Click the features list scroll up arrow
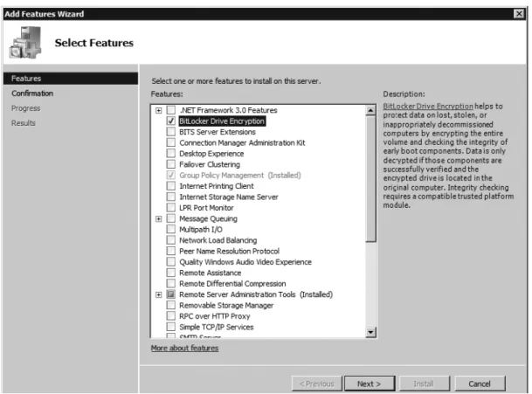Screen dimensions: 532x394 click(x=370, y=110)
